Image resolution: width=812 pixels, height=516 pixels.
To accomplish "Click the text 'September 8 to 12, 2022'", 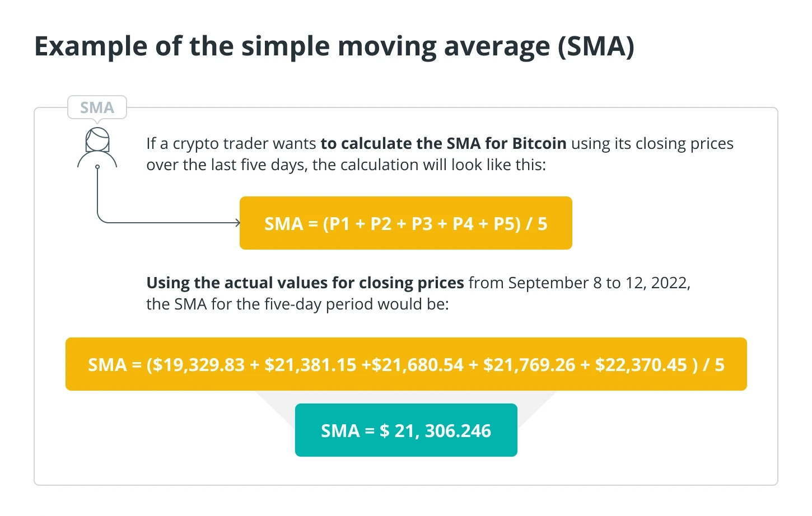I will pyautogui.click(x=599, y=283).
